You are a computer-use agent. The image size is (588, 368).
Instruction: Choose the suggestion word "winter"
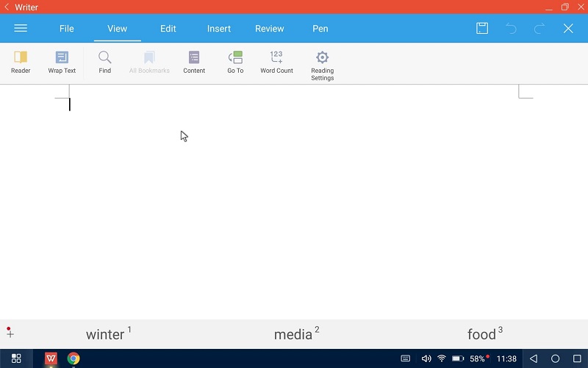[x=105, y=334]
